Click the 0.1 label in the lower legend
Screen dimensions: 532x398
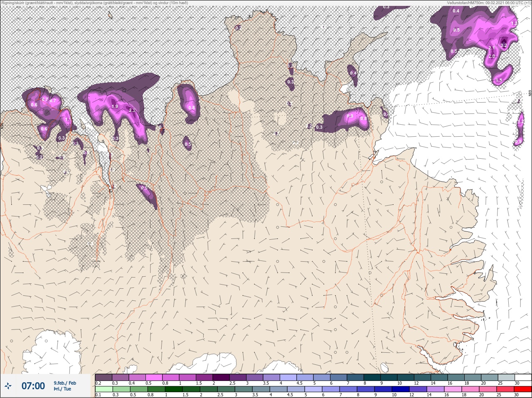click(98, 395)
